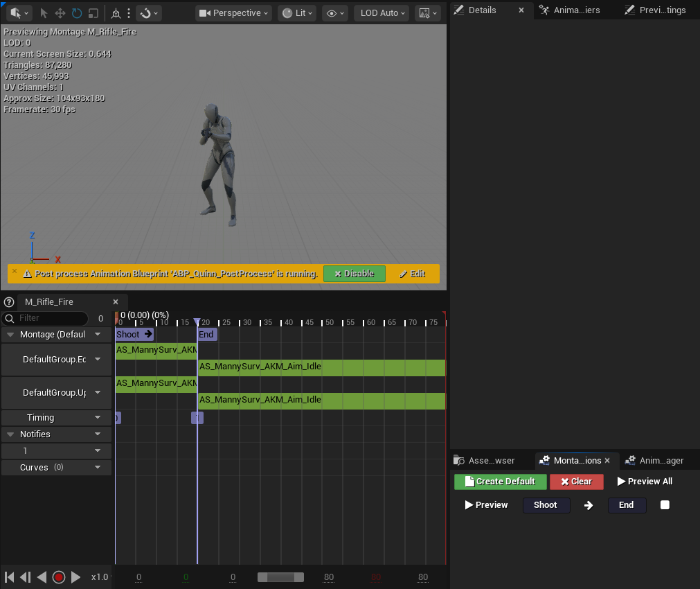Change the x1.0 playback speed
The height and width of the screenshot is (589, 700).
(x=100, y=577)
